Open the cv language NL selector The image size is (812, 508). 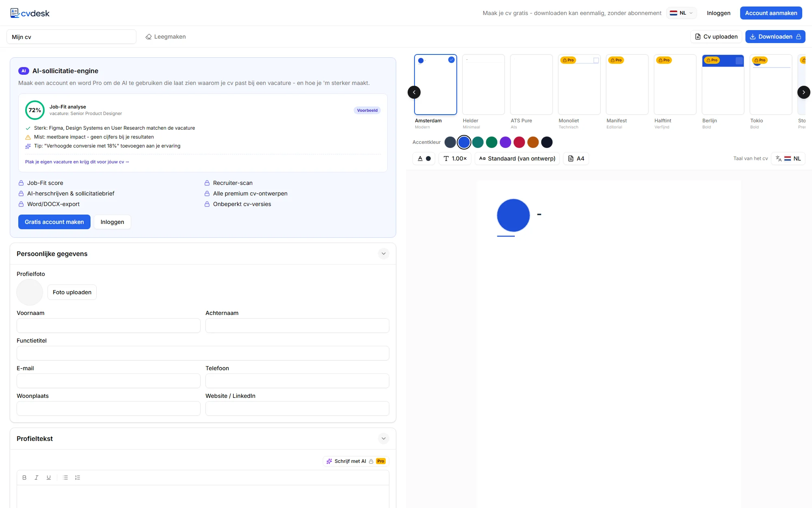788,158
